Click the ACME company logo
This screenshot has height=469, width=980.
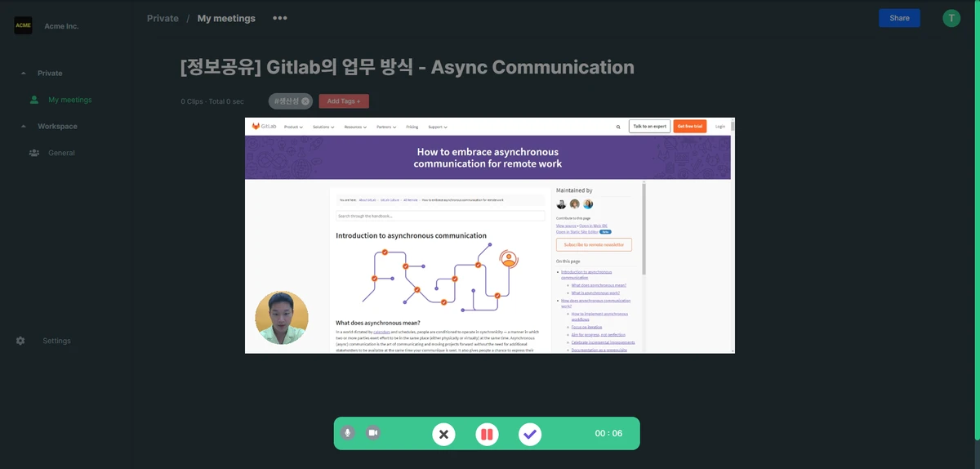coord(23,25)
